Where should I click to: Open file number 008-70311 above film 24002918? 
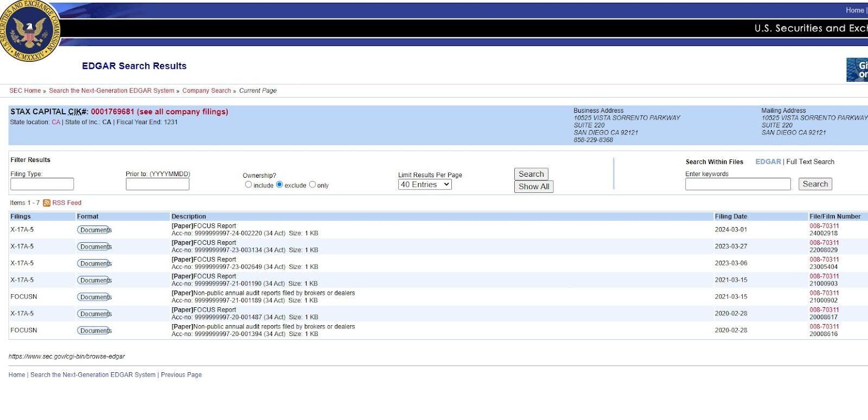tap(824, 226)
